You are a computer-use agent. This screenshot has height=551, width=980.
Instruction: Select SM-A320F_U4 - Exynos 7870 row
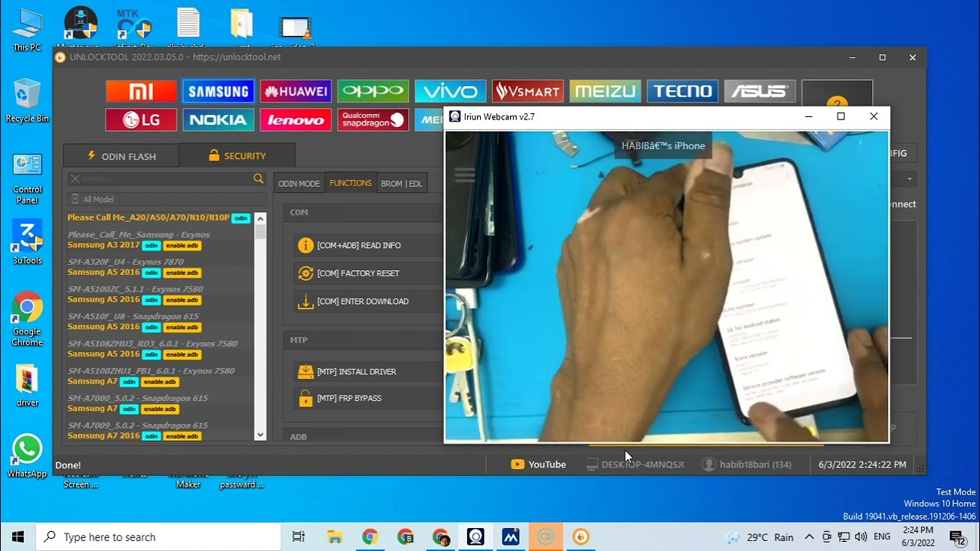(126, 262)
